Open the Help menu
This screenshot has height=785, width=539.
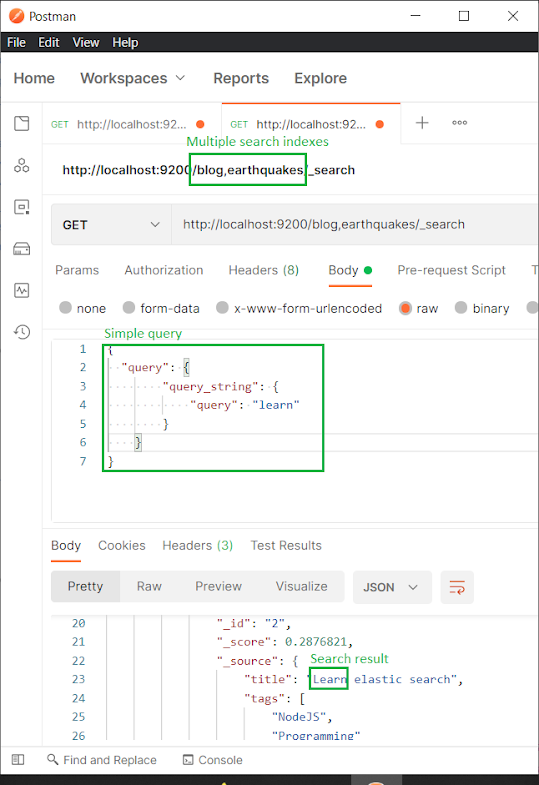125,43
